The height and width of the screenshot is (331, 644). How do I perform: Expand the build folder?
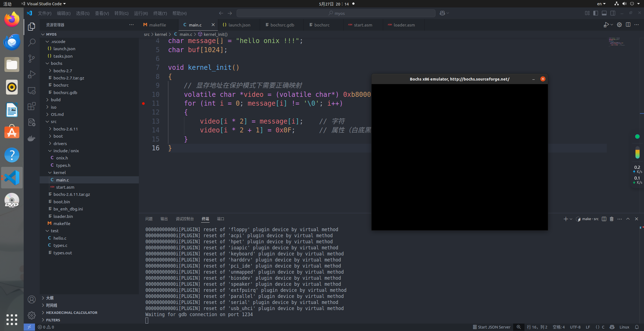[56, 100]
